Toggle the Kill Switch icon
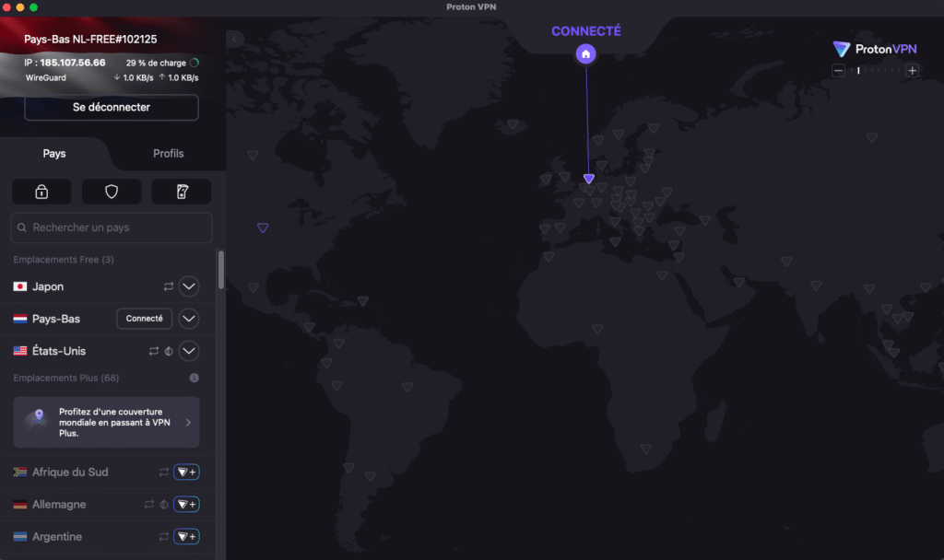Screen dimensions: 944x560 click(x=182, y=192)
